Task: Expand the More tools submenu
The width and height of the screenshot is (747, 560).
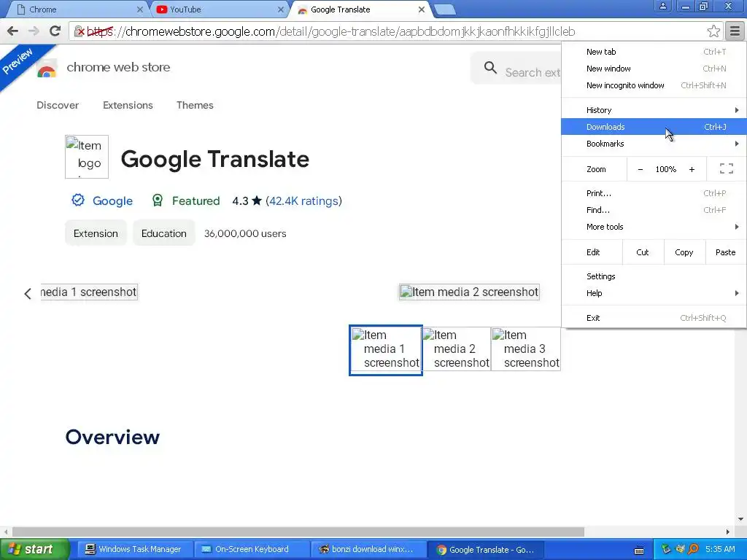Action: click(654, 227)
